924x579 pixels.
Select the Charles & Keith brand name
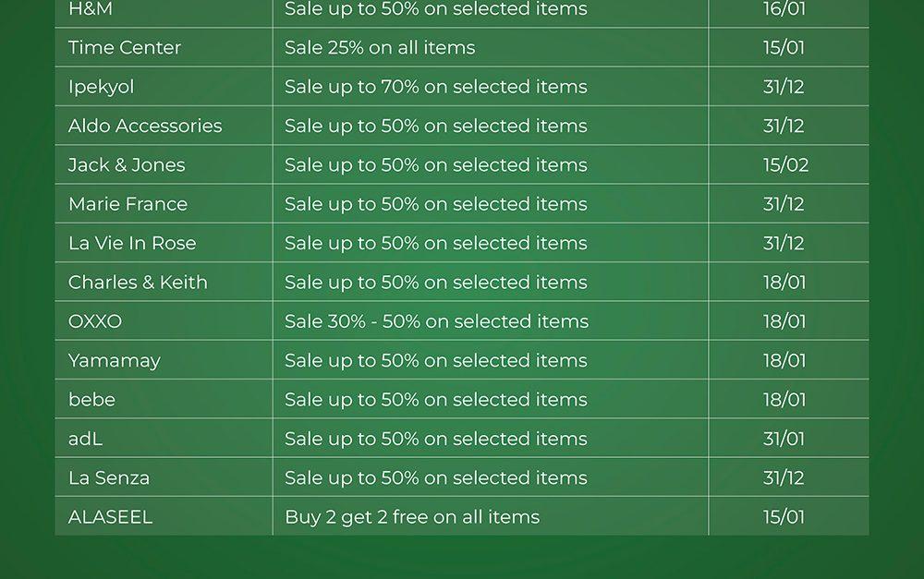tap(138, 283)
